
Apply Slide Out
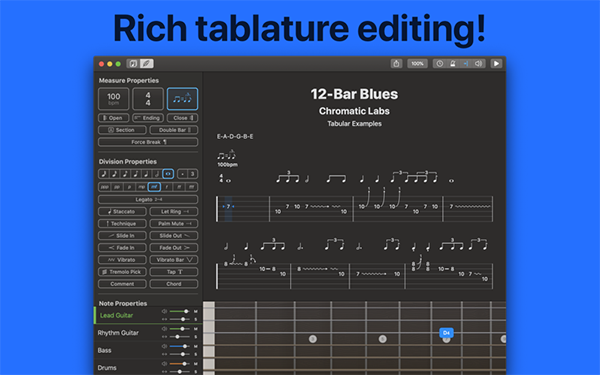click(174, 236)
